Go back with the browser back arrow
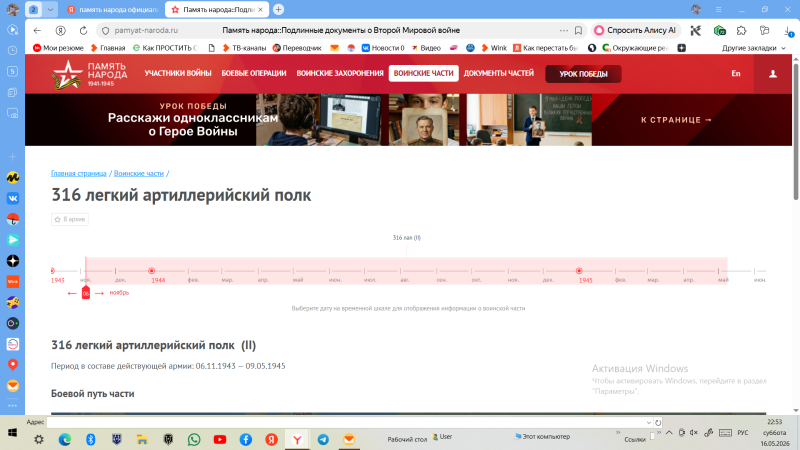The width and height of the screenshot is (800, 450). [x=37, y=31]
